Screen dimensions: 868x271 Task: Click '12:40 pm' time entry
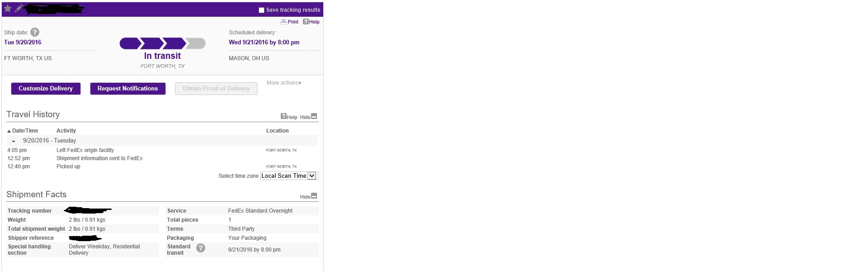[19, 166]
